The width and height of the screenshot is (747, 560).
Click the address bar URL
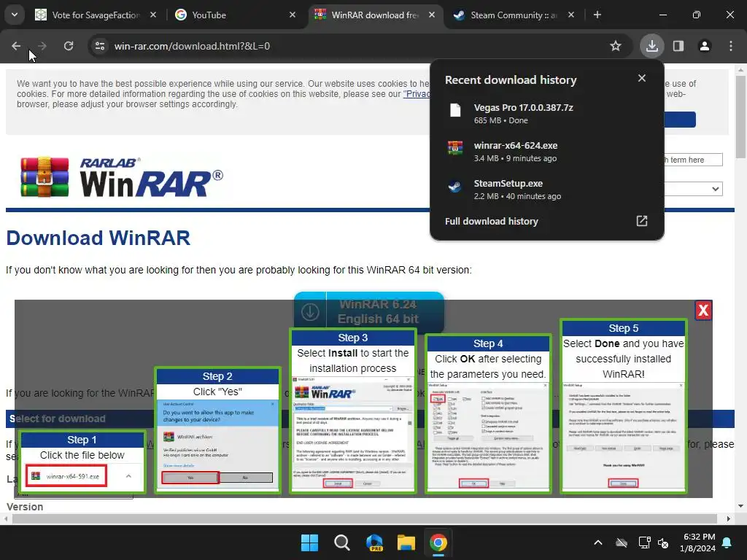tap(192, 46)
